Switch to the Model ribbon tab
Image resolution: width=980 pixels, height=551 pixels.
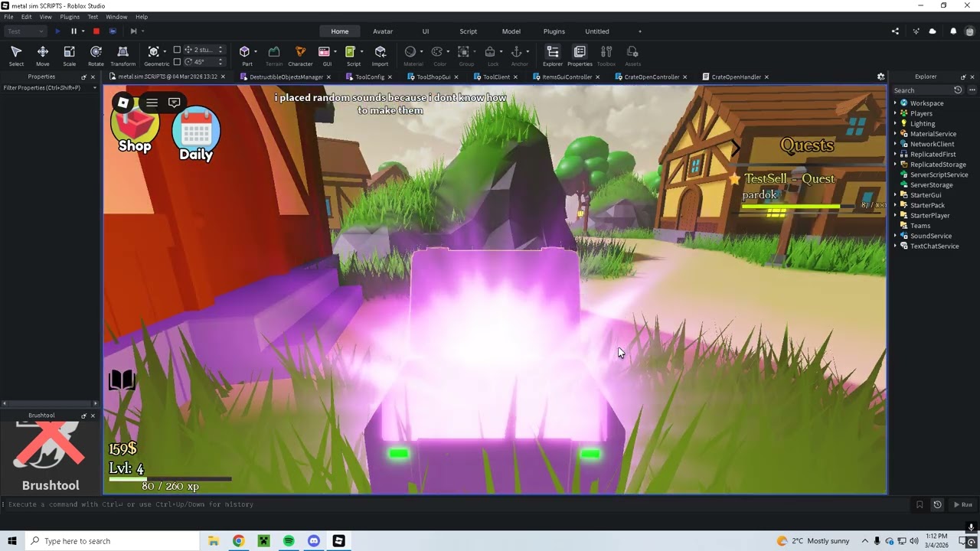point(511,31)
